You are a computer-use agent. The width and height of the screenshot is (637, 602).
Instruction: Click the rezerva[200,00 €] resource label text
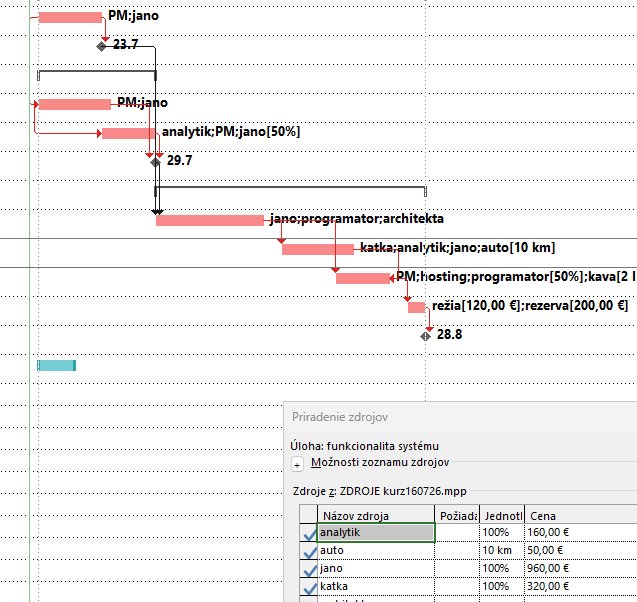576,305
